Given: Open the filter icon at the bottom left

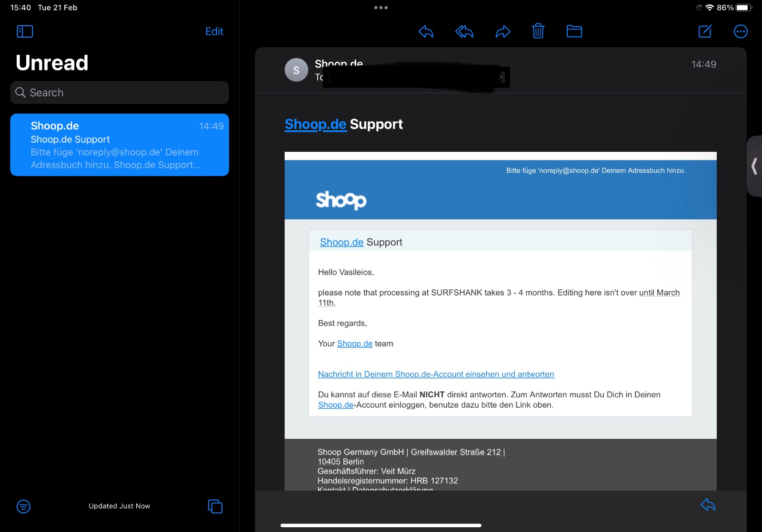Looking at the screenshot, I should [x=23, y=506].
